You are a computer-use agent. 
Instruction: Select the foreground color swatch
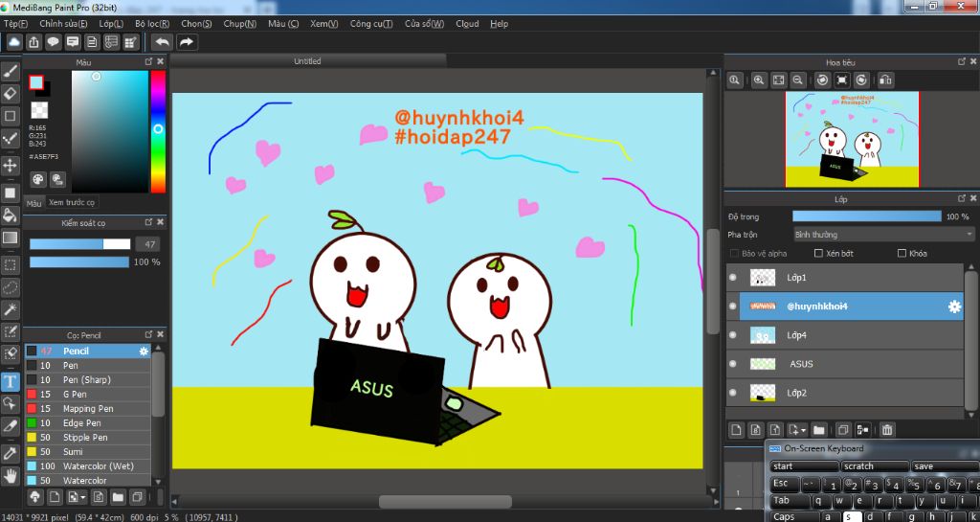[36, 82]
